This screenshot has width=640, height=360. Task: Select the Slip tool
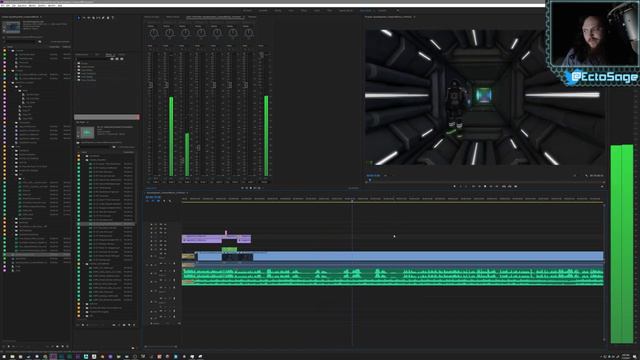pos(98,18)
